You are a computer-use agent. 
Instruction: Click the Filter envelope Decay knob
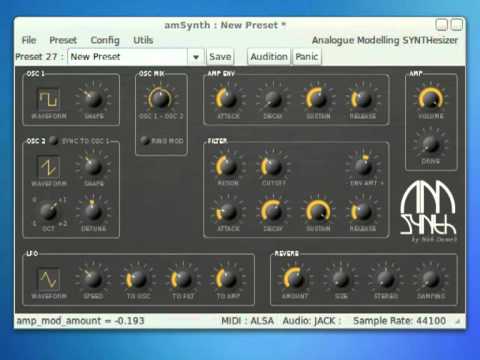273,211
